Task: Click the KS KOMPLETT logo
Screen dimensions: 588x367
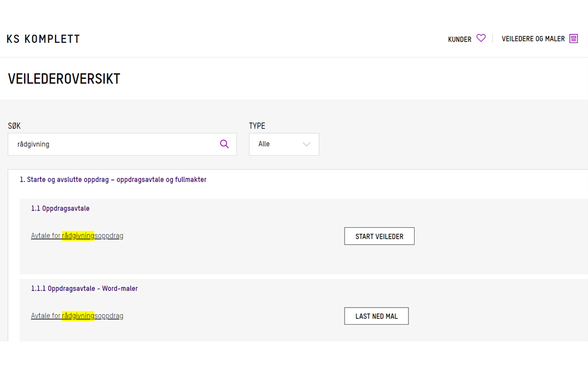Action: coord(43,39)
